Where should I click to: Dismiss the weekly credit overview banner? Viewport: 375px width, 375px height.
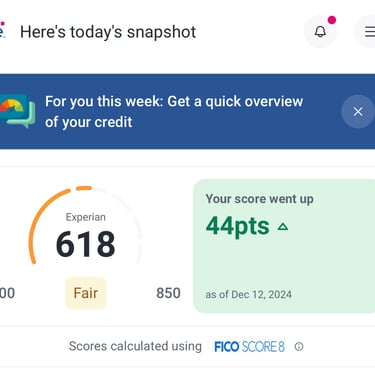click(x=358, y=112)
